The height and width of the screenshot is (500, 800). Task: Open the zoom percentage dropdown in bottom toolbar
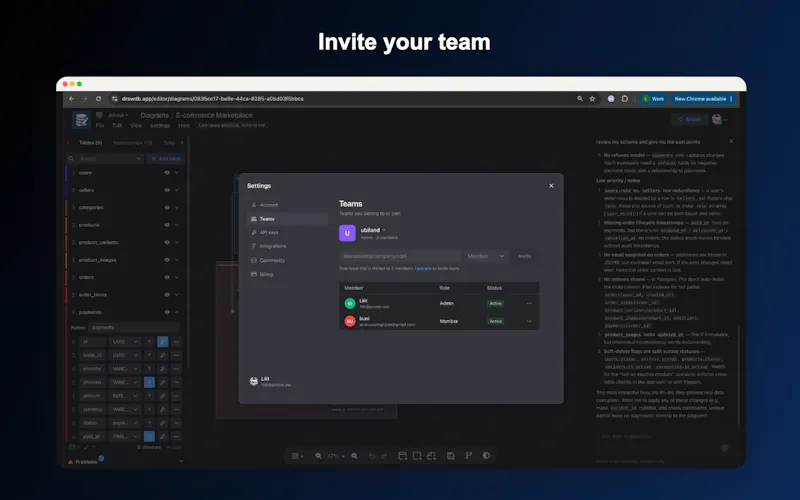pyautogui.click(x=335, y=456)
